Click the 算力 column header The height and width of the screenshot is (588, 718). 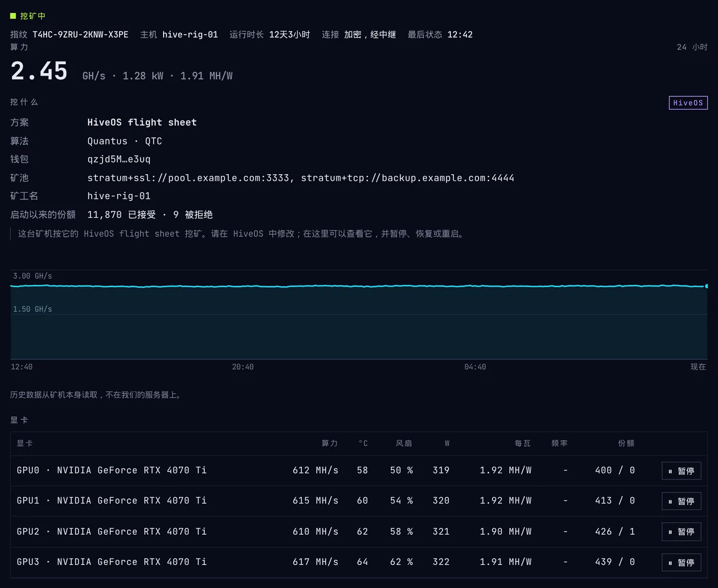click(329, 443)
